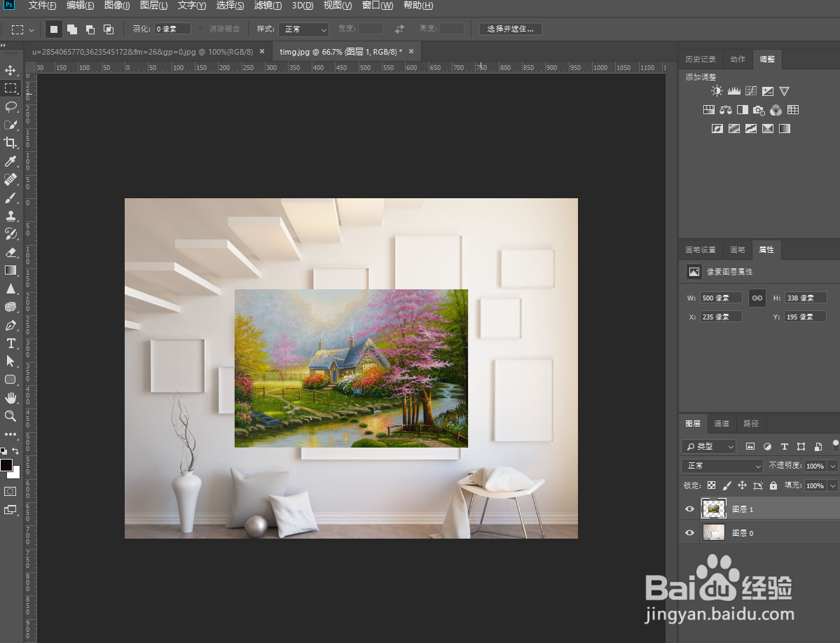Select the Lasso tool
The height and width of the screenshot is (643, 840).
point(11,106)
